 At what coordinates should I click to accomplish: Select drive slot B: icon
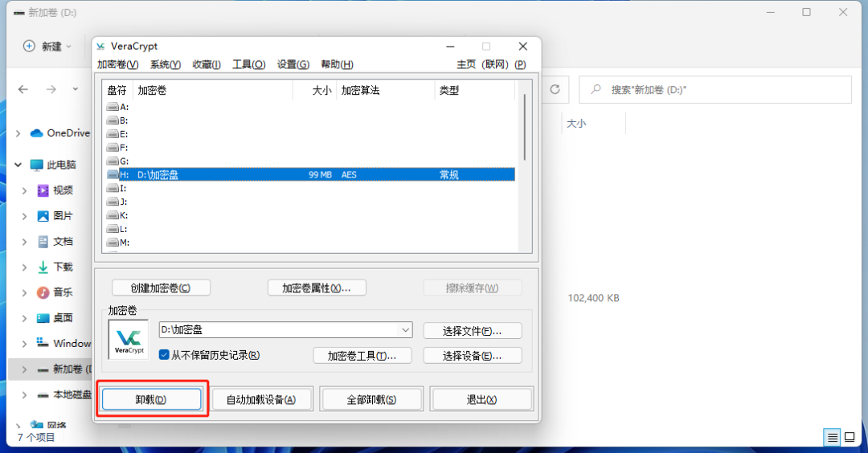(113, 120)
